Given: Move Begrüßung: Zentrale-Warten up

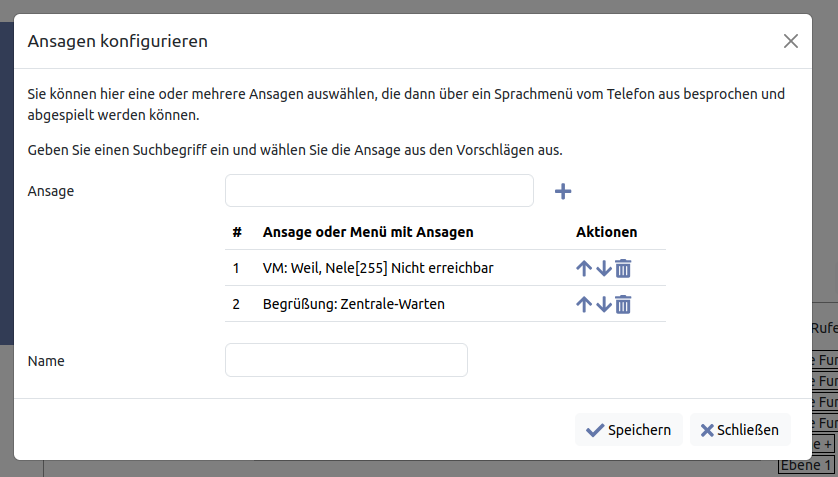Looking at the screenshot, I should (x=584, y=304).
